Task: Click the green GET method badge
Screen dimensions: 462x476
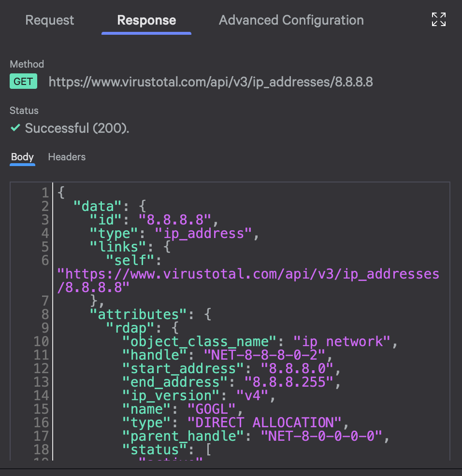Action: click(x=23, y=81)
